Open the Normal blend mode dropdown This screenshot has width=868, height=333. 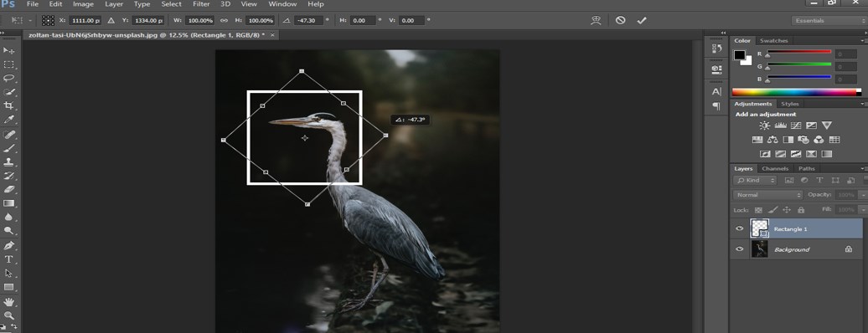coord(768,195)
